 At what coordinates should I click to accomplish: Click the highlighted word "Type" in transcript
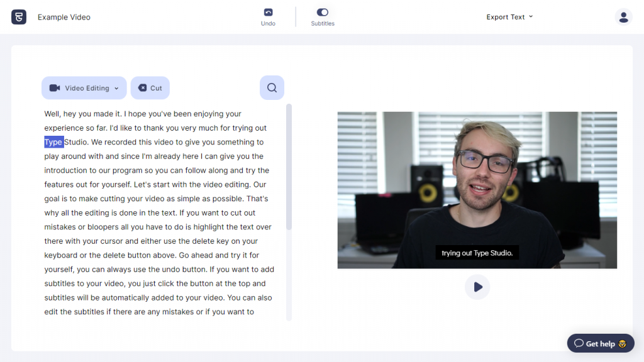pos(53,142)
